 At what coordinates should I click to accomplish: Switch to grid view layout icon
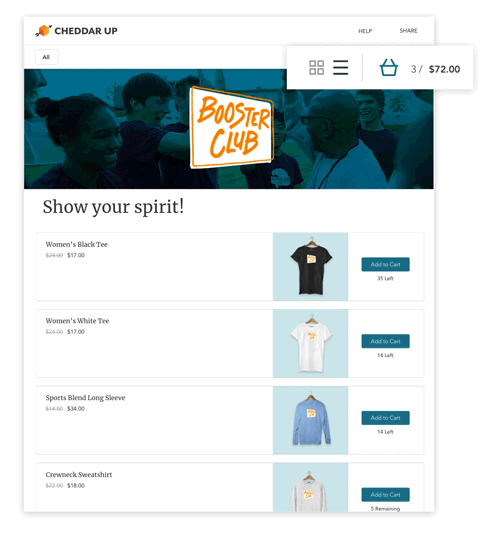(316, 68)
